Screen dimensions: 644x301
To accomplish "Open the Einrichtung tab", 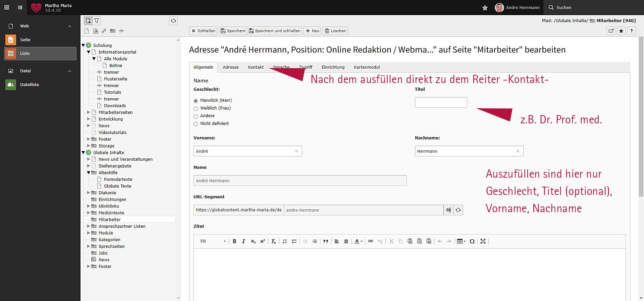I will click(x=333, y=67).
